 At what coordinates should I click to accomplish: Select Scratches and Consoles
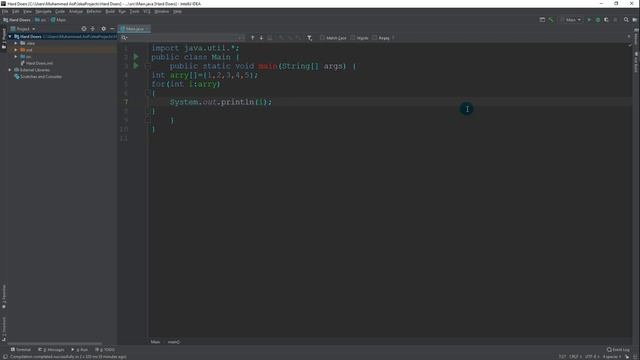click(x=38, y=77)
